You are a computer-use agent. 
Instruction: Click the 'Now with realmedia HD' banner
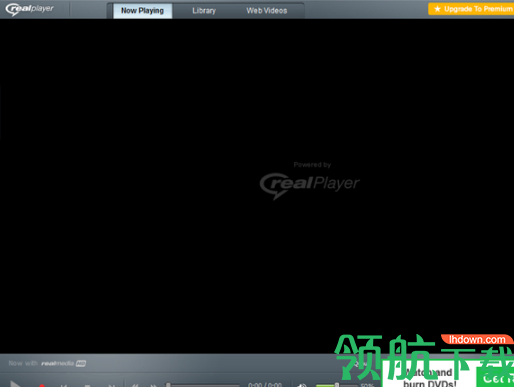click(x=47, y=363)
